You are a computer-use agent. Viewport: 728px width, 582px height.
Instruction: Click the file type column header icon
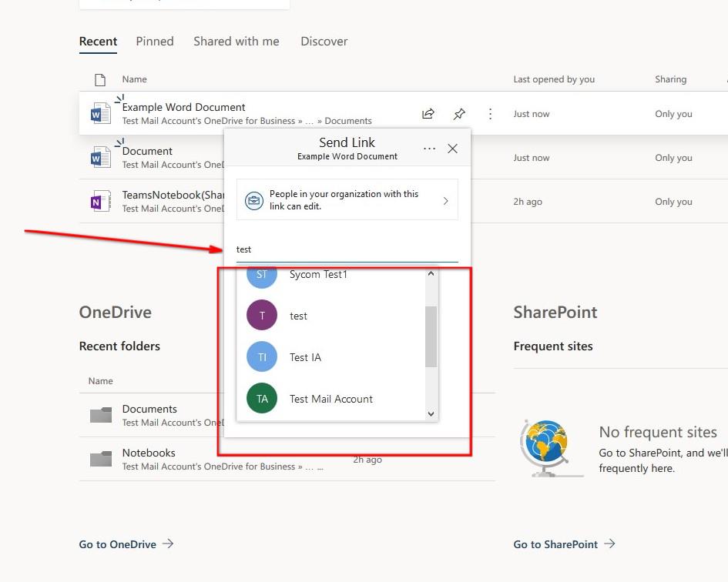tap(100, 80)
